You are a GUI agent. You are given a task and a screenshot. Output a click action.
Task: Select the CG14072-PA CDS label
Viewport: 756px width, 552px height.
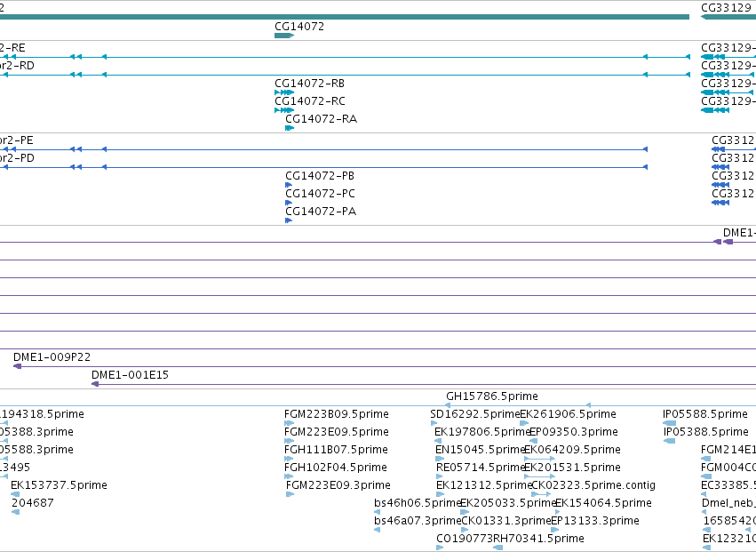click(321, 212)
